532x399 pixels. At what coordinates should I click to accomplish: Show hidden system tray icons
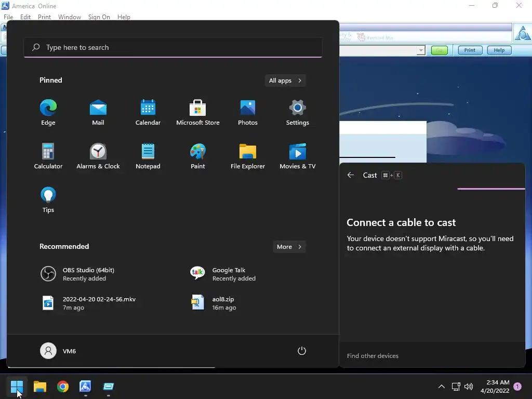pyautogui.click(x=442, y=387)
